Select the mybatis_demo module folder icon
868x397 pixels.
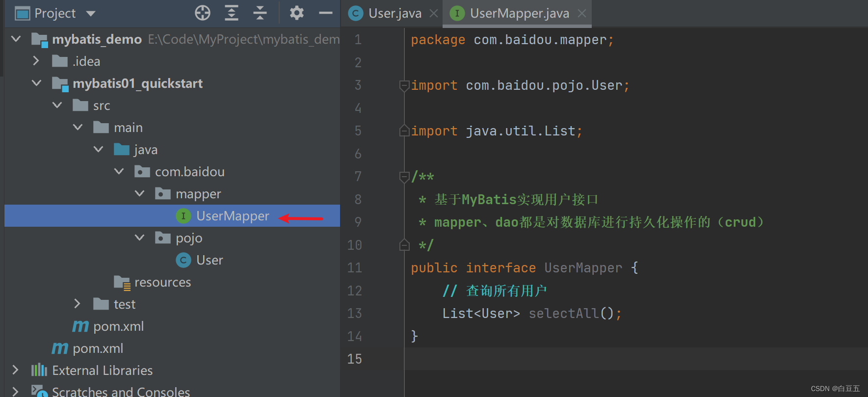[39, 39]
